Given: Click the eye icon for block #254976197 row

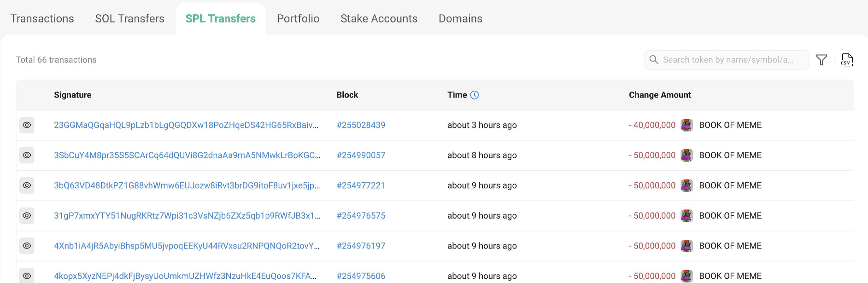Looking at the screenshot, I should pos(27,246).
